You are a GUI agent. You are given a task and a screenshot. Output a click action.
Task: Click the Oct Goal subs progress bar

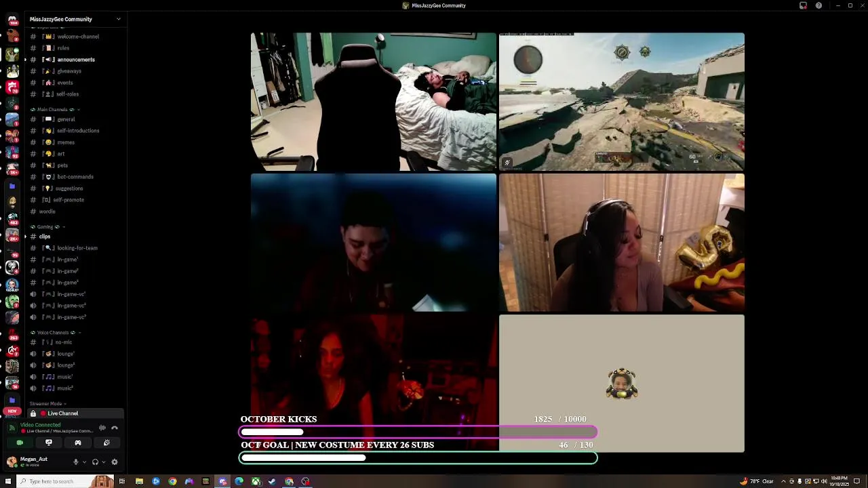coord(418,457)
